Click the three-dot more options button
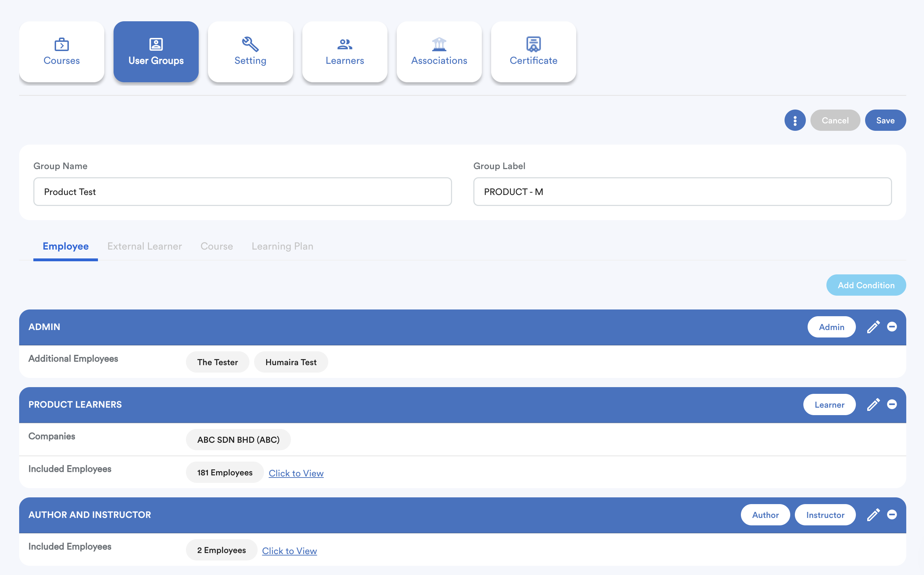 [794, 121]
